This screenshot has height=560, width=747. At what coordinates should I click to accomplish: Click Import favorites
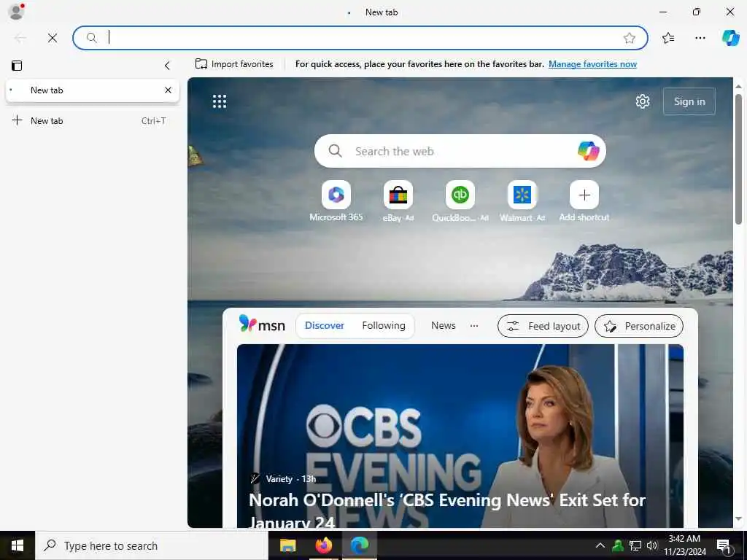point(234,64)
